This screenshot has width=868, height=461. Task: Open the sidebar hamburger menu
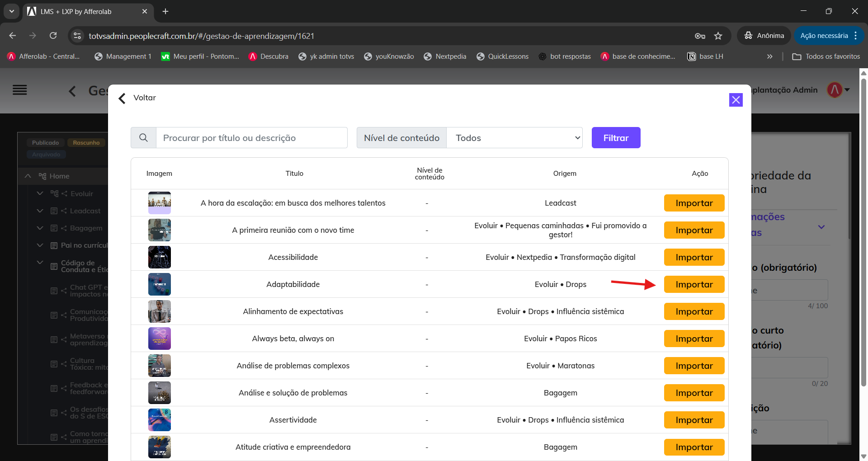tap(20, 90)
